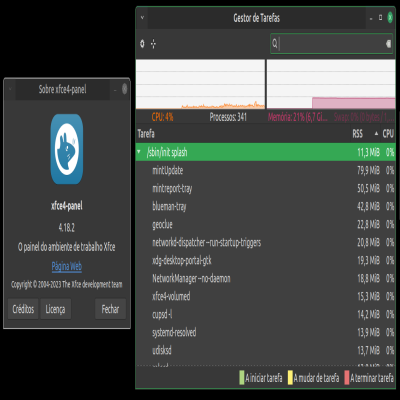Maximize the Gestor de Tarefas window
Screen dimensions: 400x400
coord(380,18)
